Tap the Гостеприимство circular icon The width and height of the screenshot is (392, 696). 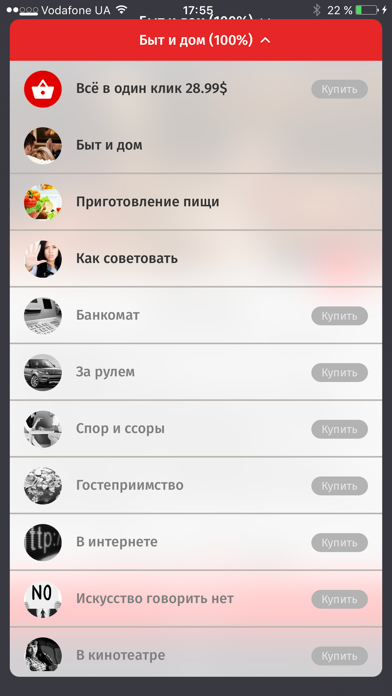pos(43,486)
